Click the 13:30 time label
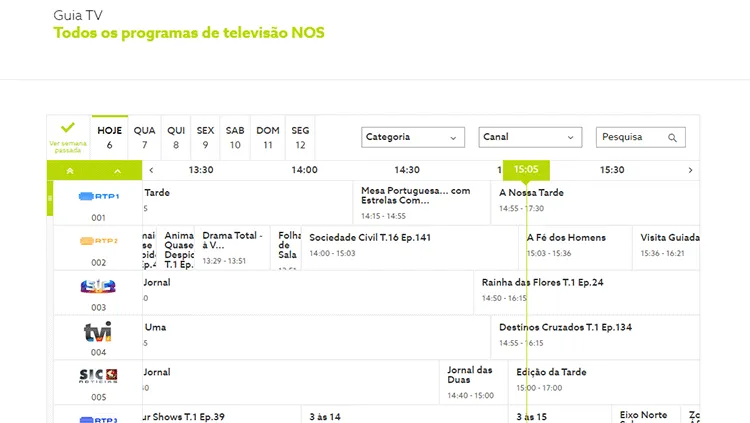Screen dimensions: 750x423 [x=201, y=170]
